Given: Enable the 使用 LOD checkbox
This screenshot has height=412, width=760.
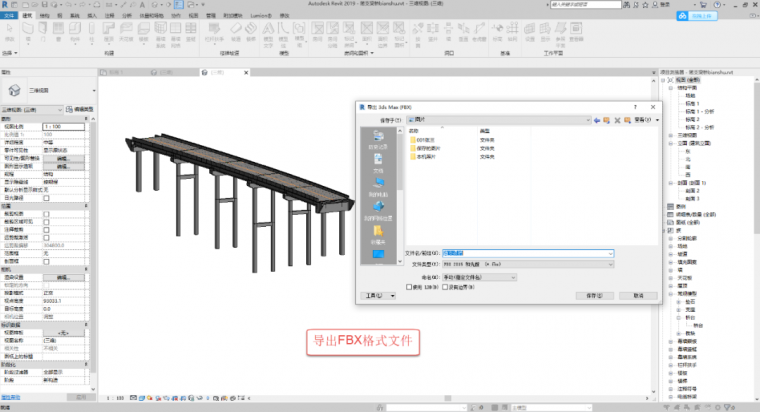Looking at the screenshot, I should [x=409, y=286].
